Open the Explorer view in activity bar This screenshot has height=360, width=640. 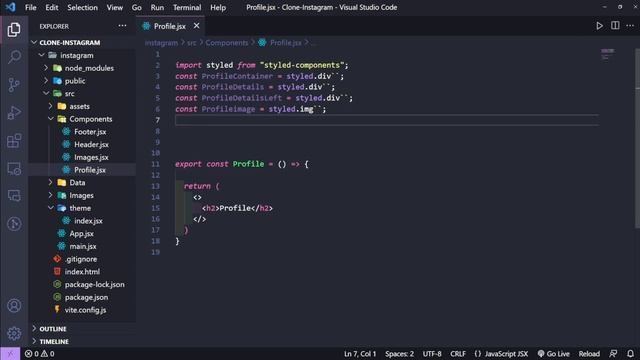14,29
